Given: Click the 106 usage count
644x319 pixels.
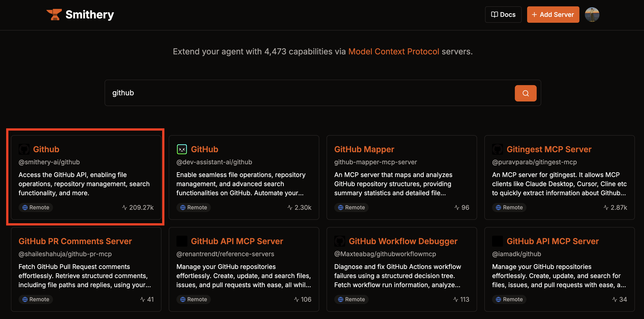Looking at the screenshot, I should [x=303, y=299].
